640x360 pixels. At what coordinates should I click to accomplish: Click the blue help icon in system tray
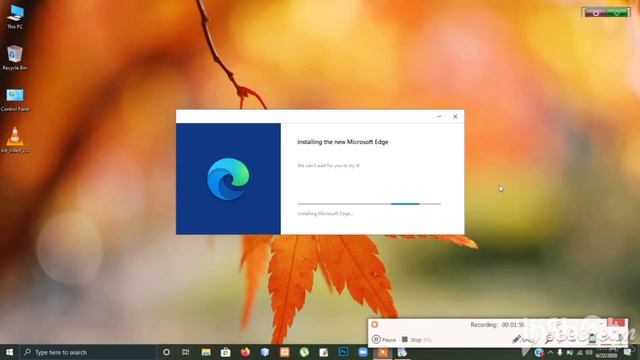[539, 352]
